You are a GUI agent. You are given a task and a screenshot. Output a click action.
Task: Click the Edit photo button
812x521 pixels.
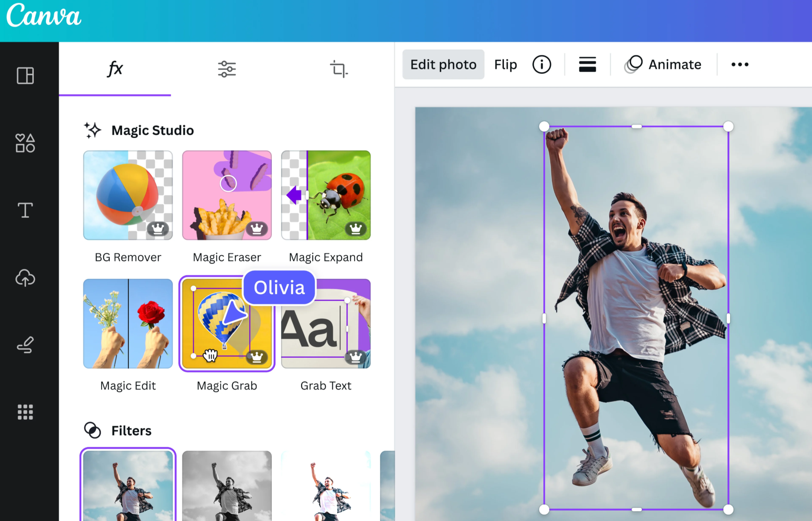[x=443, y=64]
